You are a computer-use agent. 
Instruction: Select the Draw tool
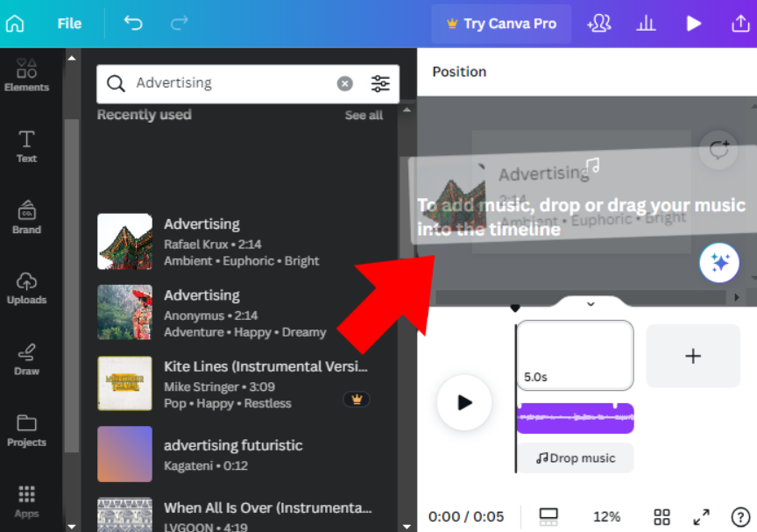pos(26,358)
